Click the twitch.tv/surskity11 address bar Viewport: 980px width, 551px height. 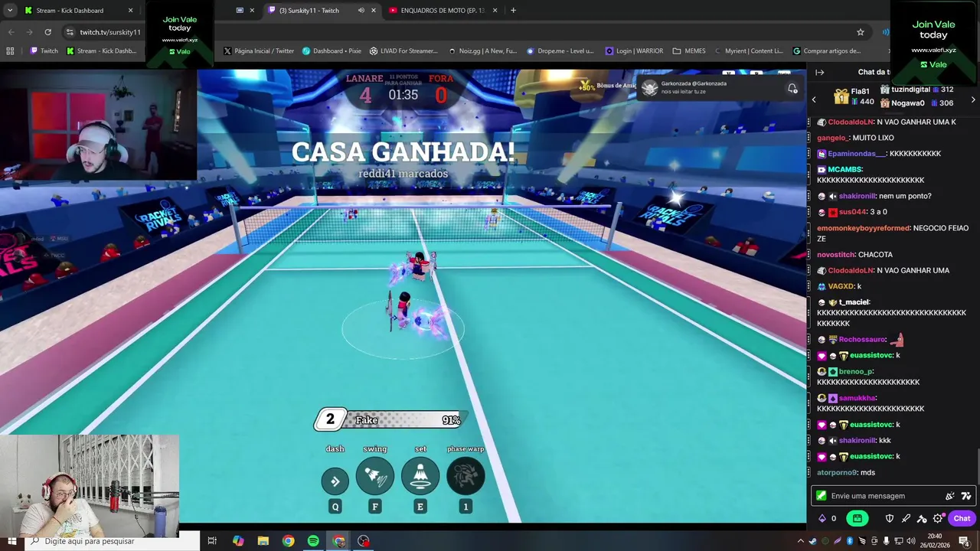tap(110, 32)
